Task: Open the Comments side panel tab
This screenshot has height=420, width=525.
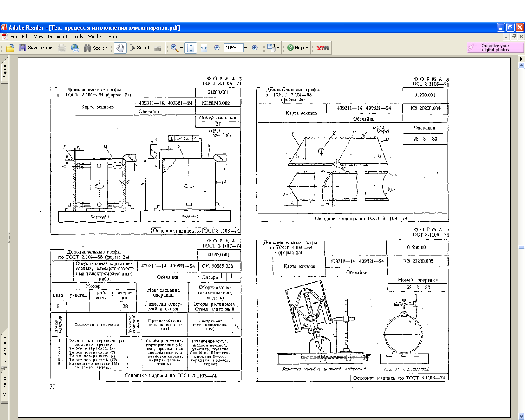Action: coord(5,386)
